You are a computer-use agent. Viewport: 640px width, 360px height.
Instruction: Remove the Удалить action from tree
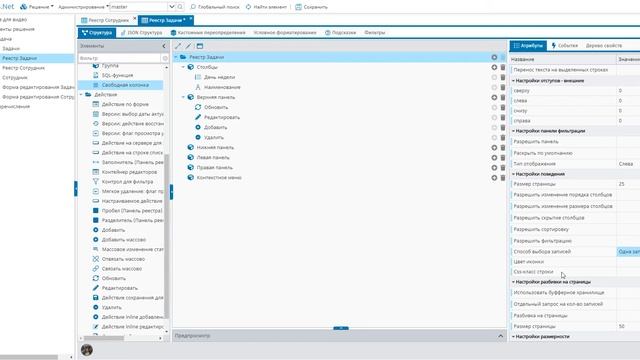(503, 138)
